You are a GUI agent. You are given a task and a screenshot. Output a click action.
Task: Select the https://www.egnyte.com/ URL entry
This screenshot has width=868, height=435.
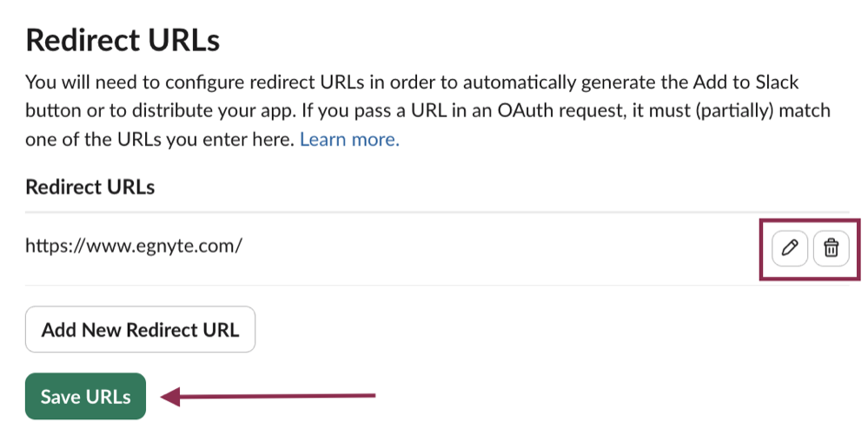tap(134, 245)
